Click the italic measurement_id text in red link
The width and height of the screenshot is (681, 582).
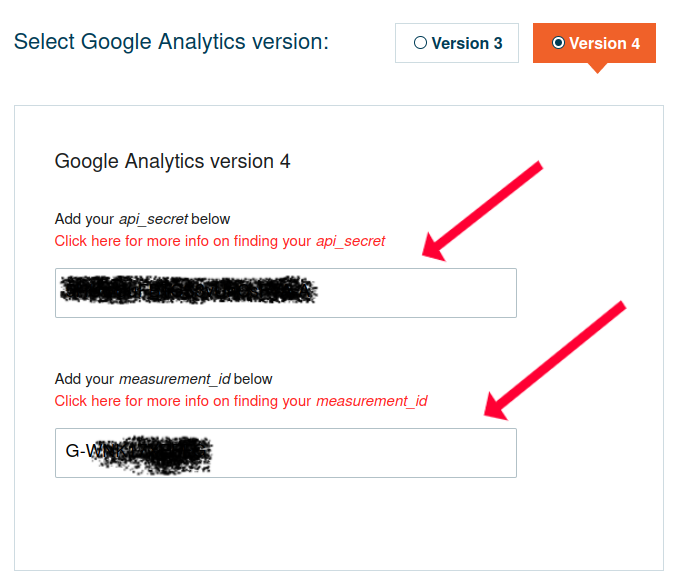coord(372,401)
